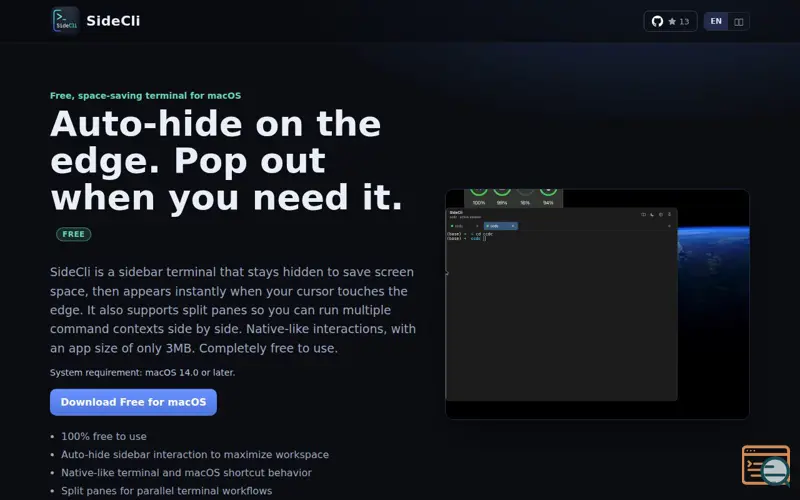Click 'Free, space-saving terminal for macOS' tagline
The height and width of the screenshot is (500, 800).
pos(145,95)
